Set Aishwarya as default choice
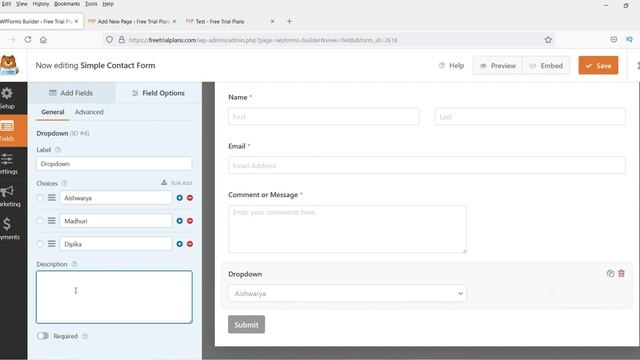Screen dimensions: 640x360 coord(40,198)
